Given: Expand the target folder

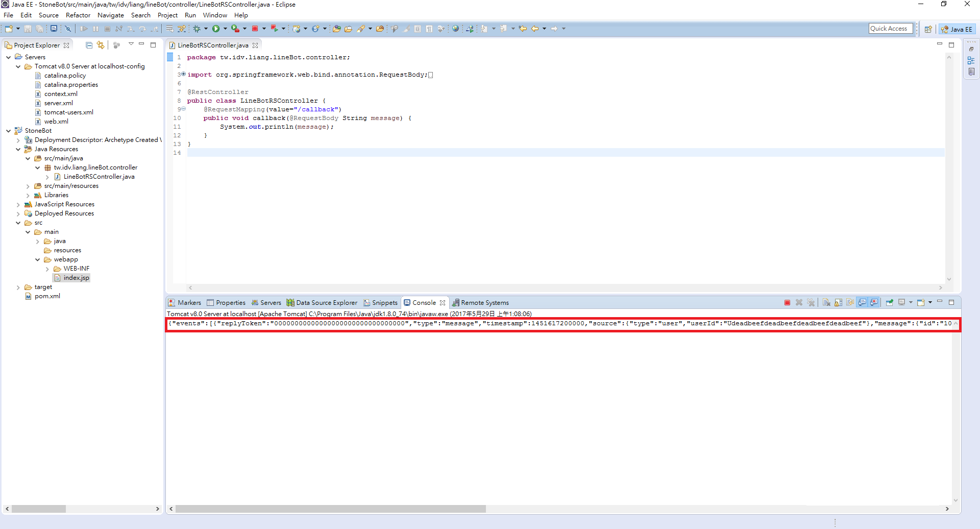Looking at the screenshot, I should point(18,287).
